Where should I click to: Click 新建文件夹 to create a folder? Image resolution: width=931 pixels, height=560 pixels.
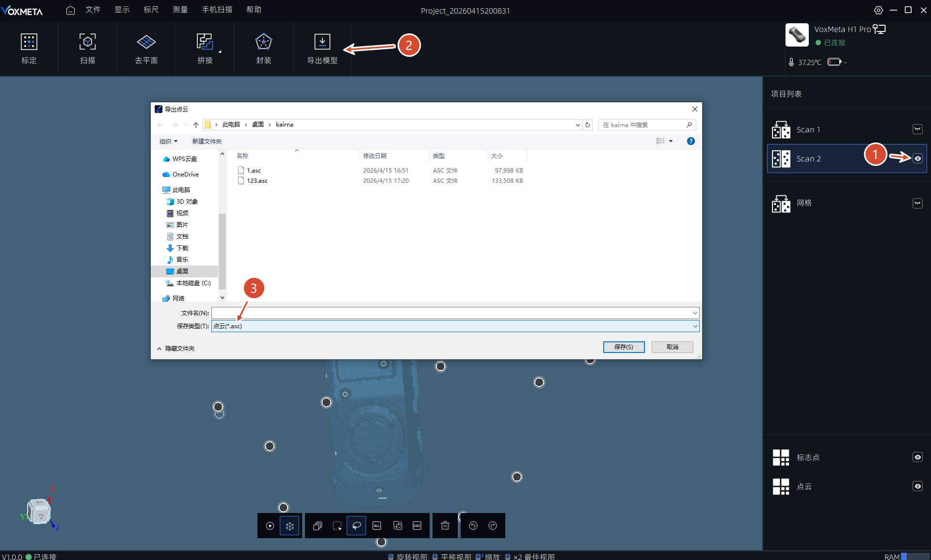[207, 141]
